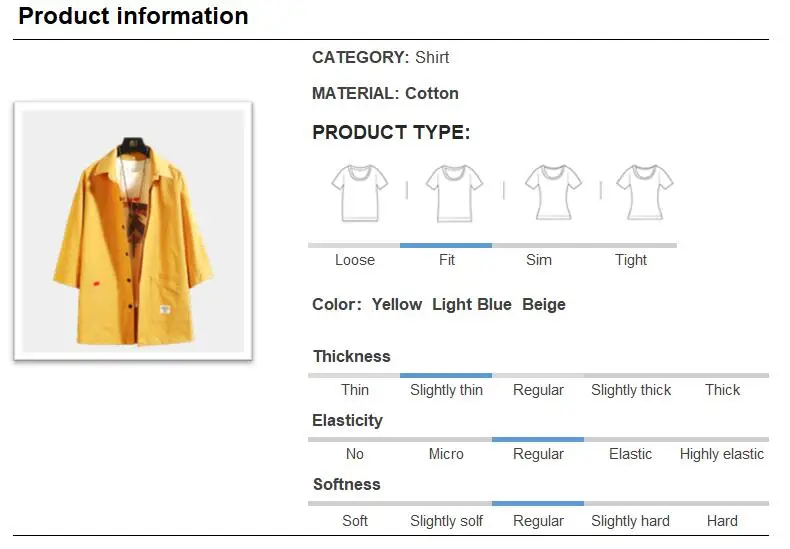Click the Slightly thin thickness label
This screenshot has height=549, width=790.
446,390
